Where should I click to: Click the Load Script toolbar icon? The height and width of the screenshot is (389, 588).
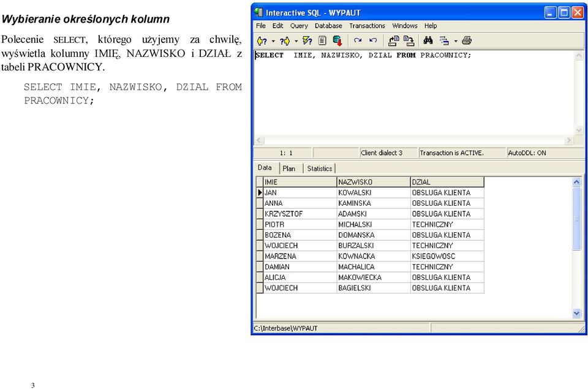[393, 40]
